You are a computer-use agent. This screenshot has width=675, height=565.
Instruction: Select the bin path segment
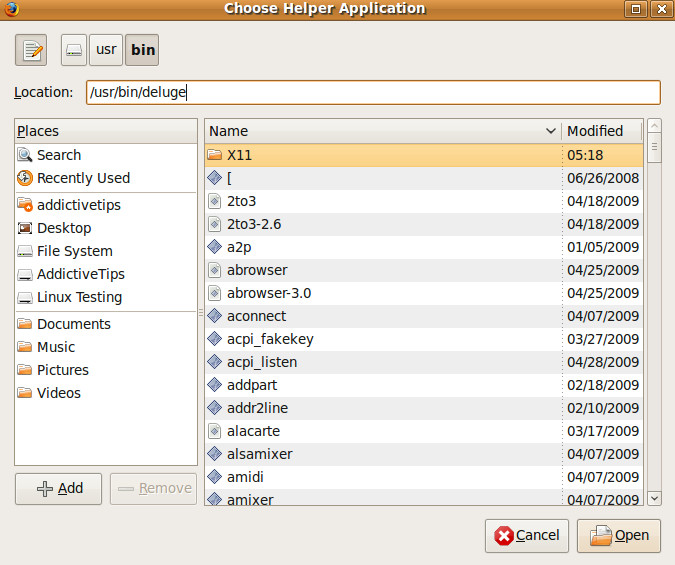[x=142, y=50]
